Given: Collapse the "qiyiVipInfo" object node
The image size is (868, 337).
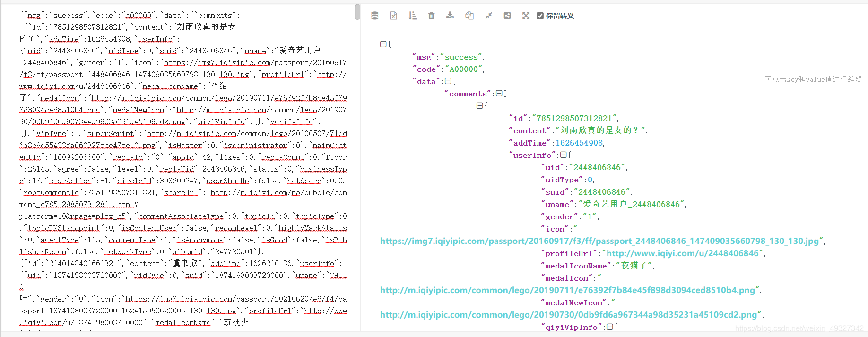Looking at the screenshot, I should click(x=610, y=327).
